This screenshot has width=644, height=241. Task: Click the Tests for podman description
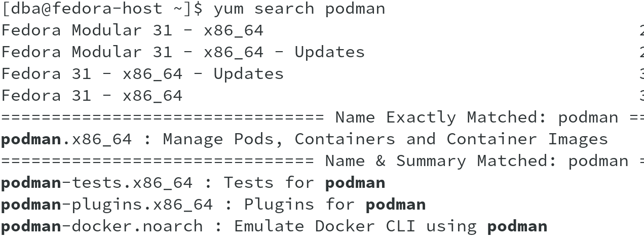[x=304, y=183]
